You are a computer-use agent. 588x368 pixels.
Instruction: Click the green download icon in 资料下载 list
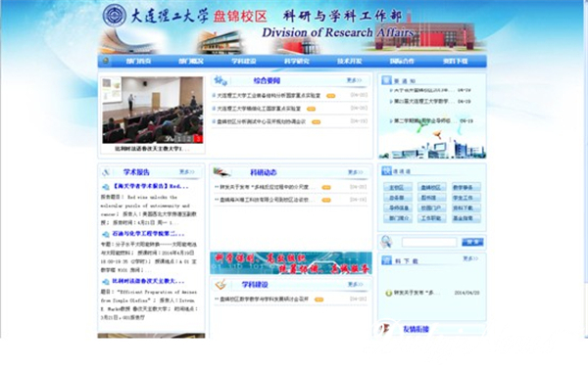pyautogui.click(x=389, y=293)
